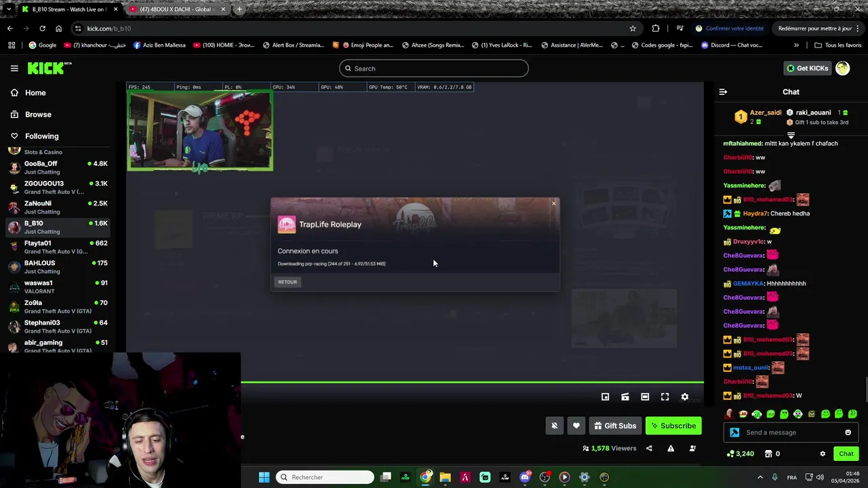Expand gift leaderboard chevron
Viewport: 868px width, 488px height.
(791, 136)
